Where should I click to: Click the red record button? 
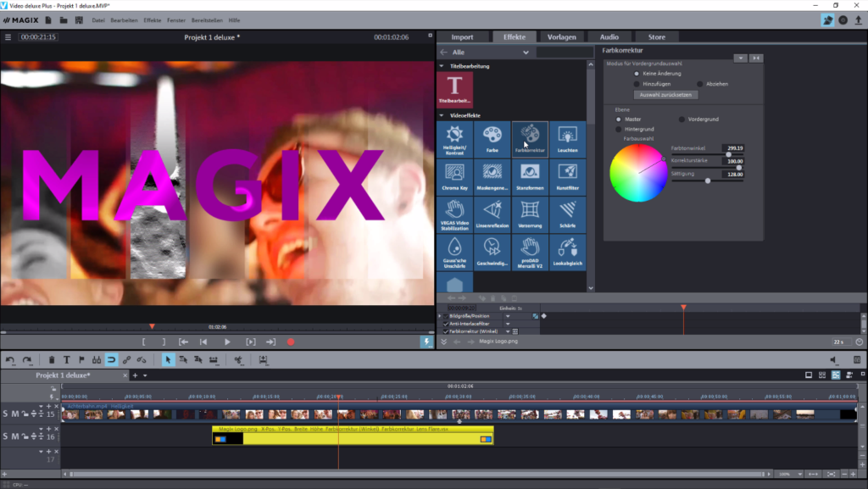[x=291, y=342]
